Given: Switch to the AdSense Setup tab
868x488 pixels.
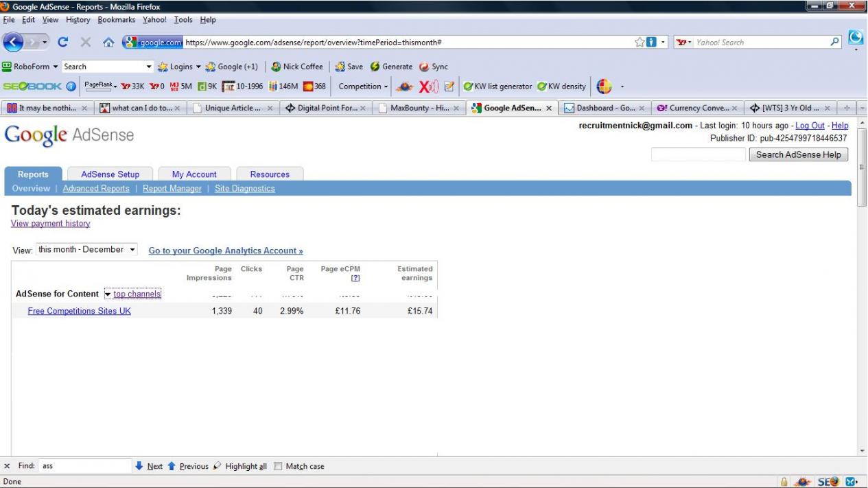Looking at the screenshot, I should pyautogui.click(x=110, y=174).
